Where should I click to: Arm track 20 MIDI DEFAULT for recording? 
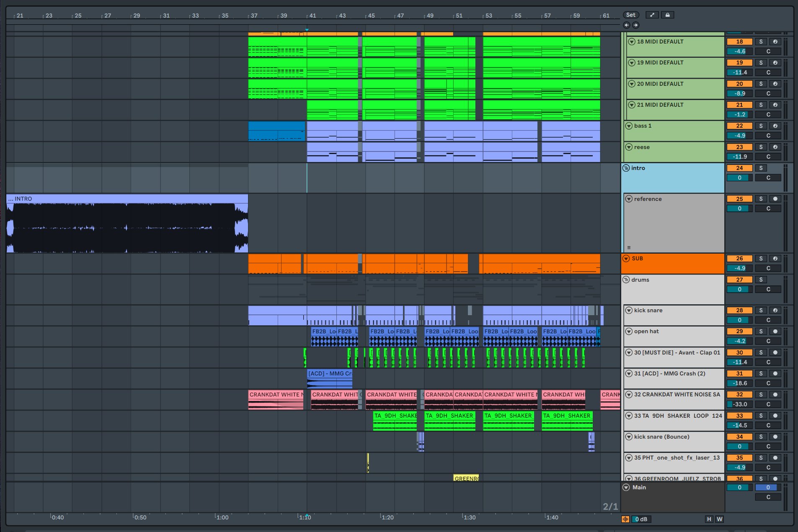coord(775,84)
